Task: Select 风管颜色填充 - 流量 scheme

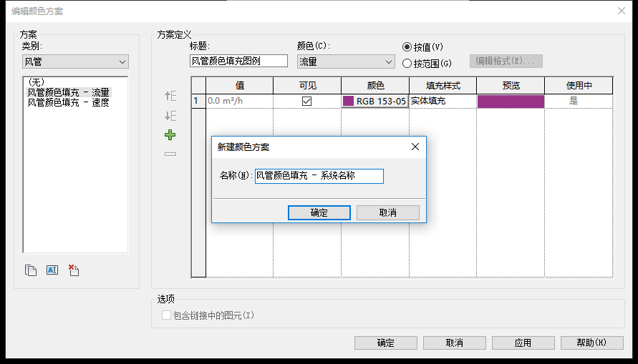Action: [68, 92]
